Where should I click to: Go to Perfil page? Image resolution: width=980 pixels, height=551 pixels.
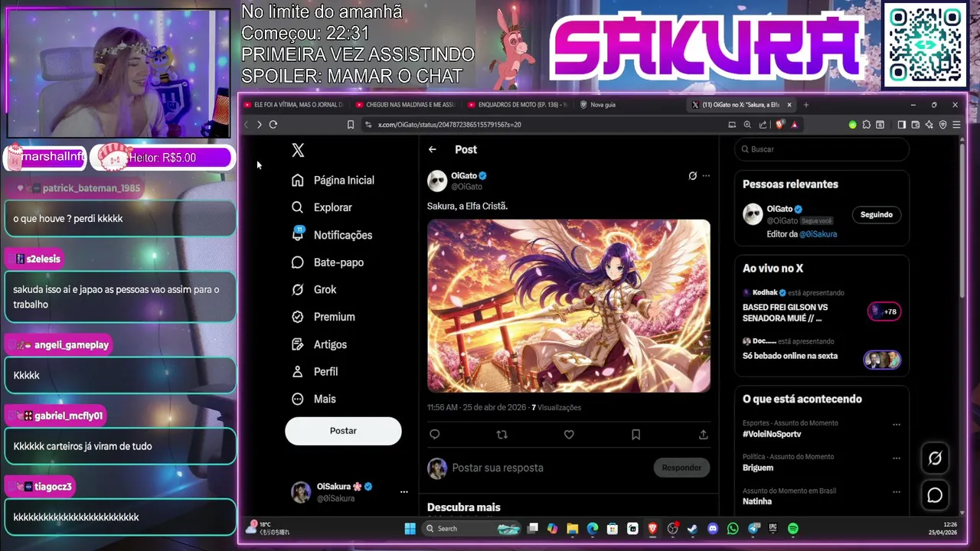coord(315,371)
